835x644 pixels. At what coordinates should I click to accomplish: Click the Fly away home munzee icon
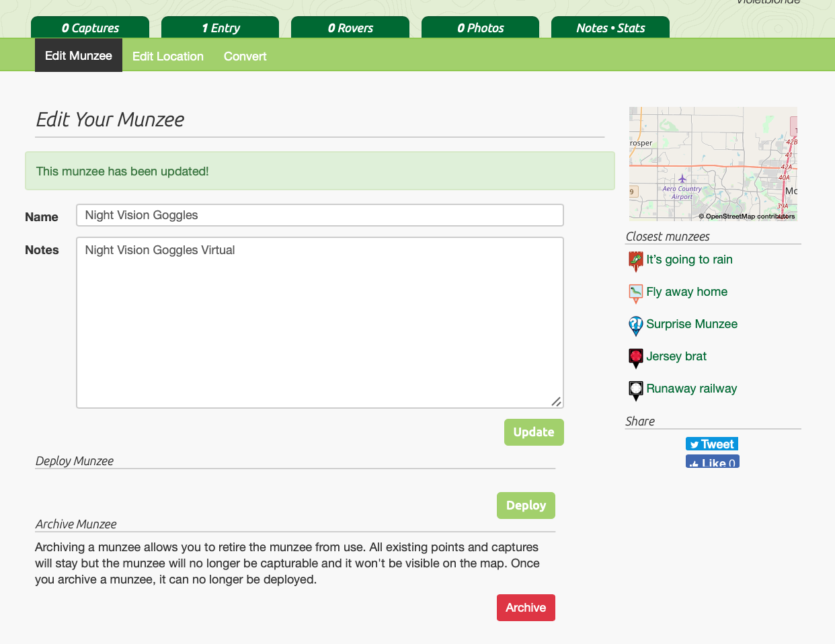[635, 293]
